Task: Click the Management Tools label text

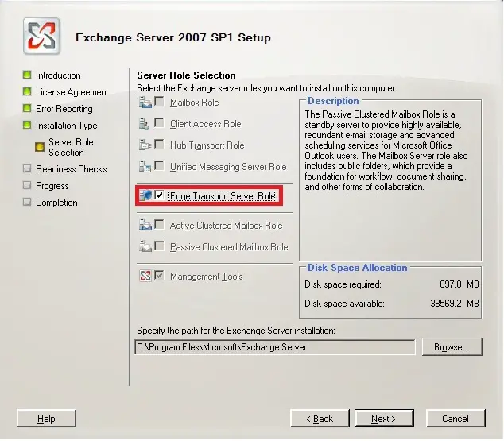Action: point(207,277)
